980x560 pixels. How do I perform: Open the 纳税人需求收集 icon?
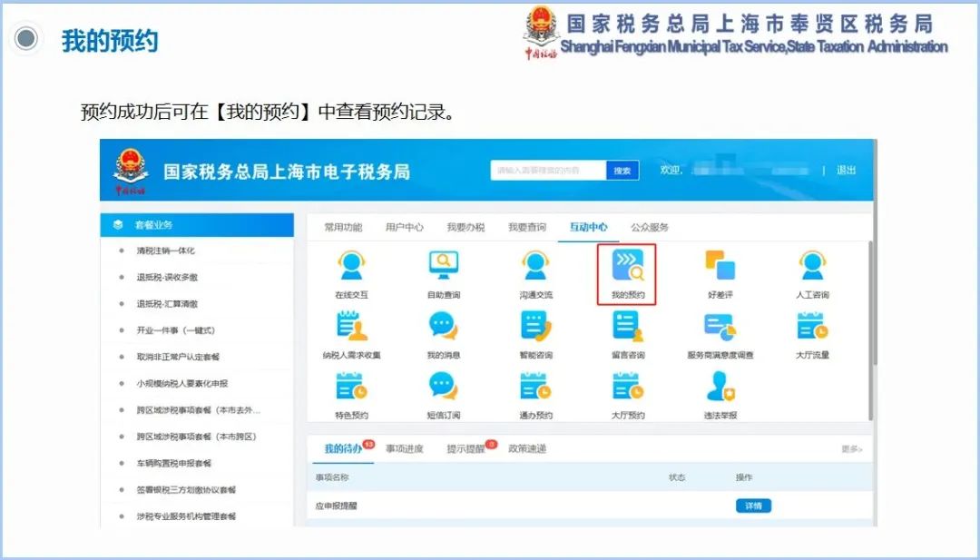351,326
